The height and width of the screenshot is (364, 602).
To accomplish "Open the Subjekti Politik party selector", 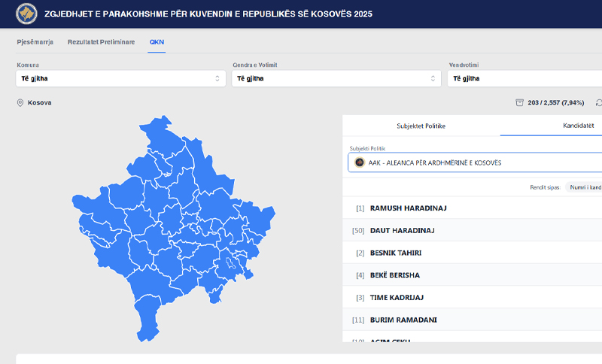I will pyautogui.click(x=474, y=163).
